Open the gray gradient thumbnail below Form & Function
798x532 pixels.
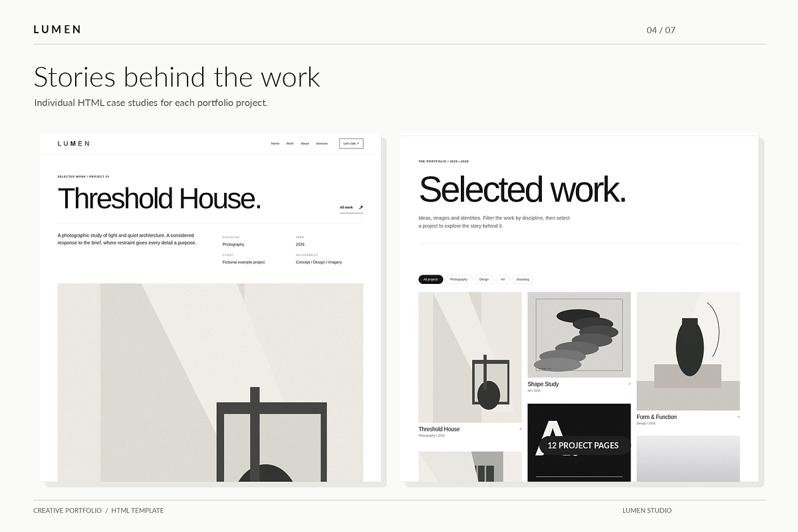pyautogui.click(x=688, y=459)
